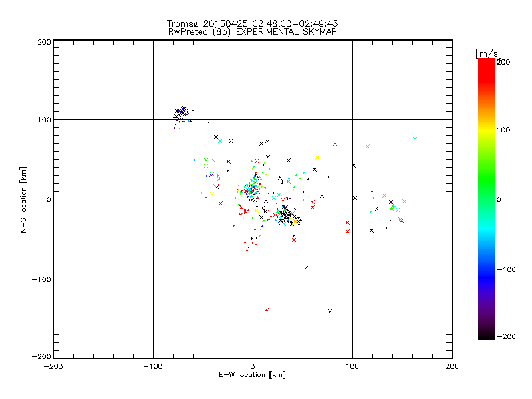The image size is (532, 399).
Task: Click the colorbar's top "200" label
Action: tap(503, 62)
